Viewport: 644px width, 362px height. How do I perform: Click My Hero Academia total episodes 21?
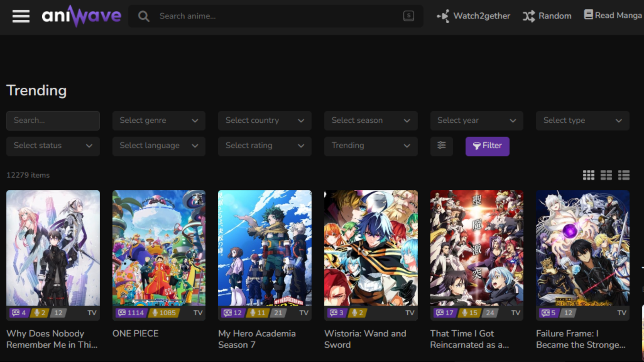278,313
